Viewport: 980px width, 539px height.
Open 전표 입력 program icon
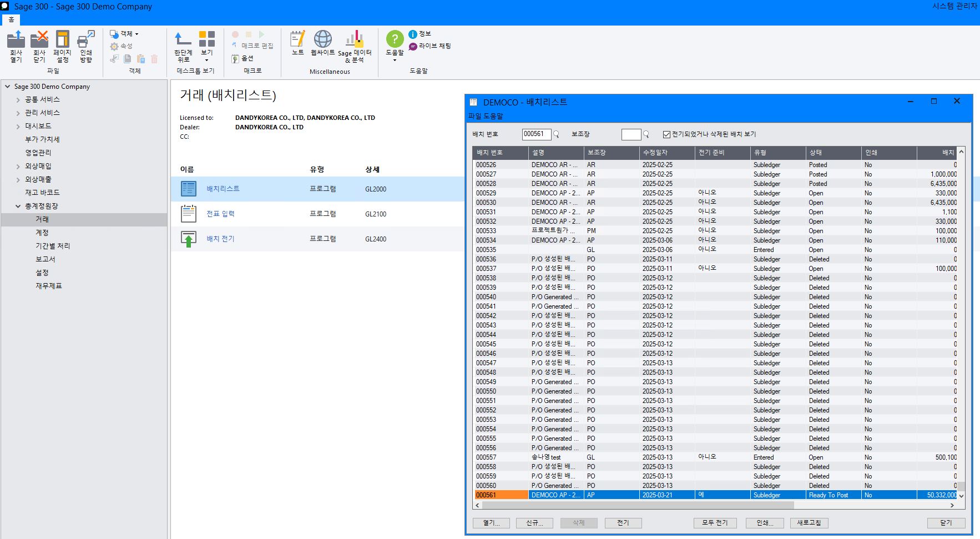click(x=189, y=214)
